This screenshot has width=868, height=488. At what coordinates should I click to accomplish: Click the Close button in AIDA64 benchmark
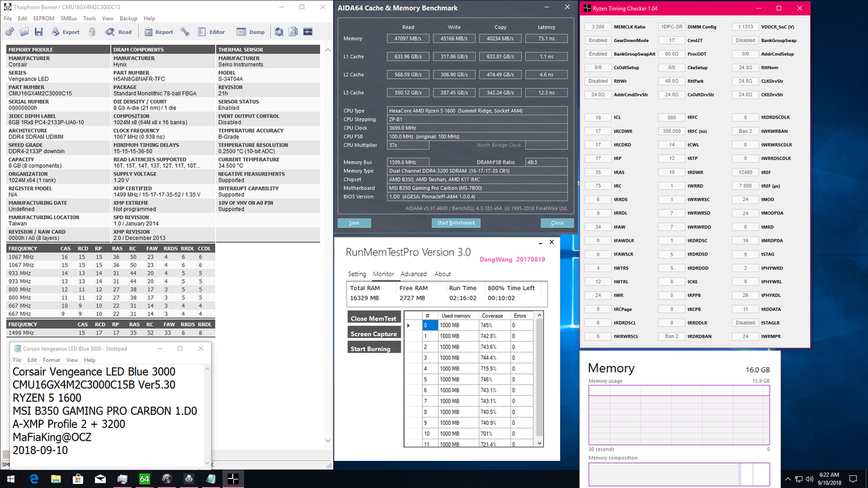pyautogui.click(x=557, y=223)
